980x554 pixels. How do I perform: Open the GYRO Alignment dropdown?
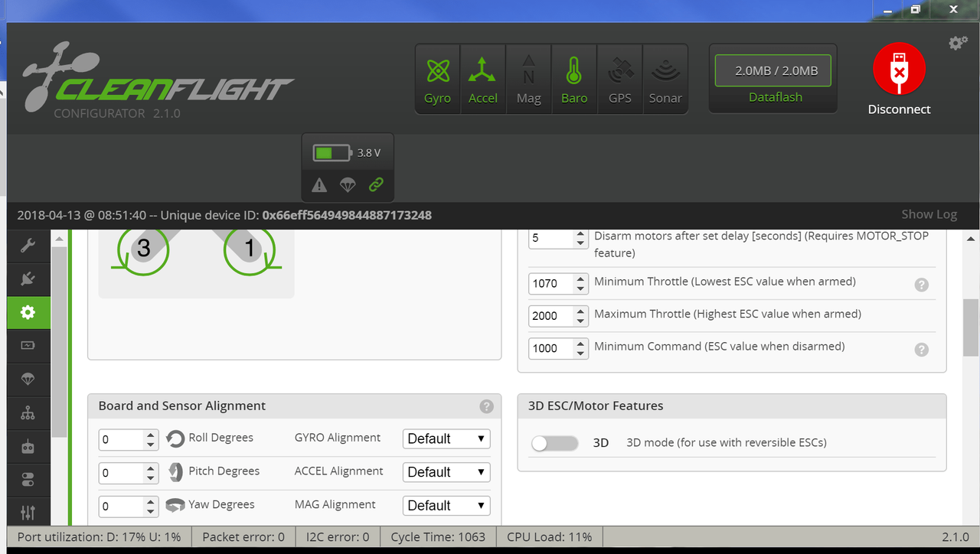[446, 438]
